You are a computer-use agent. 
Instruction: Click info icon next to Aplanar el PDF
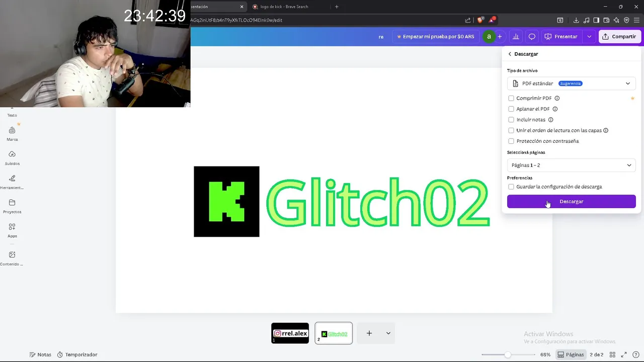click(555, 109)
